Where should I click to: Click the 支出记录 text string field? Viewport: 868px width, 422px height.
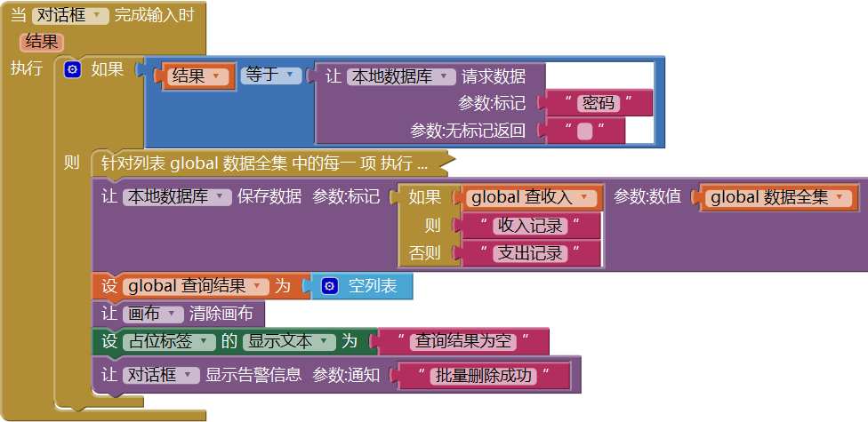tap(530, 253)
